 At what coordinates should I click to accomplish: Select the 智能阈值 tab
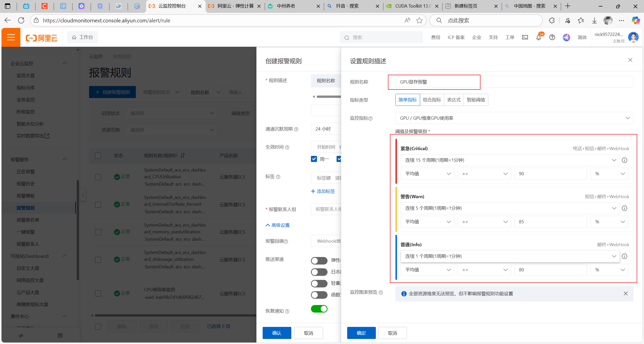[476, 100]
